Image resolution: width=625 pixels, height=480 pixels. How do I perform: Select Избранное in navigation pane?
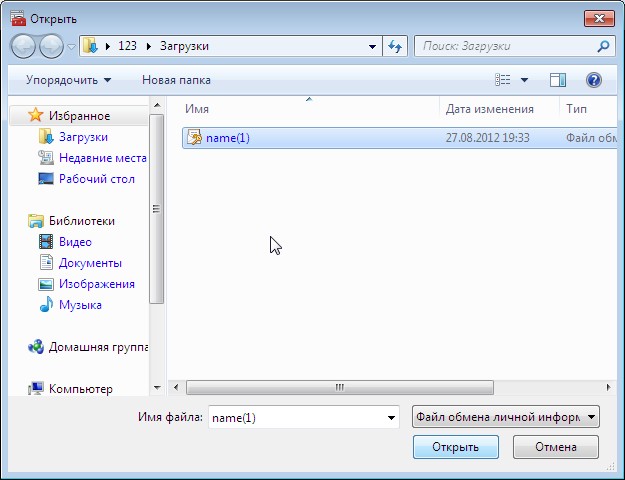tap(80, 116)
